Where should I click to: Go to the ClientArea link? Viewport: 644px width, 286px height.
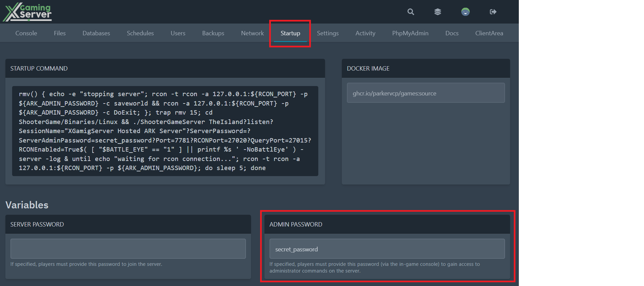(489, 33)
